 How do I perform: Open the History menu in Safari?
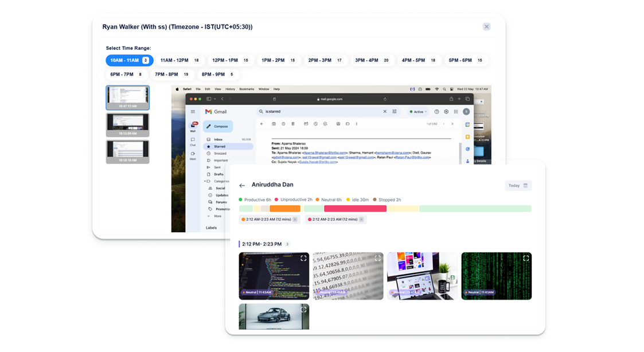230,89
